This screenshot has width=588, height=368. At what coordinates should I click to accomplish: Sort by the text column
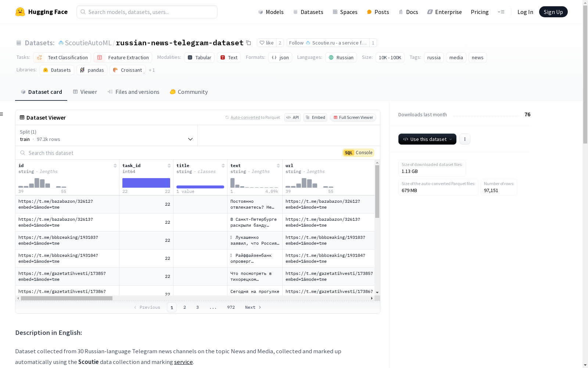278,166
